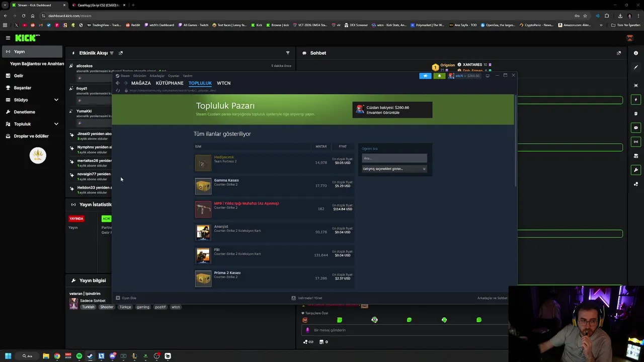Click the Kick logo
The image size is (644, 362).
pos(27,38)
